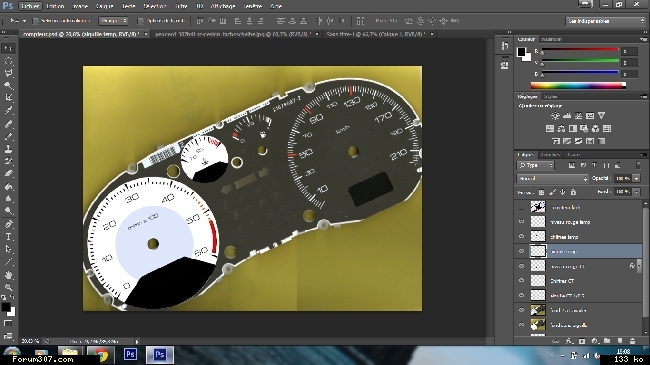Click the delete layer trash icon
Image resolution: width=650 pixels, height=365 pixels.
point(633,341)
